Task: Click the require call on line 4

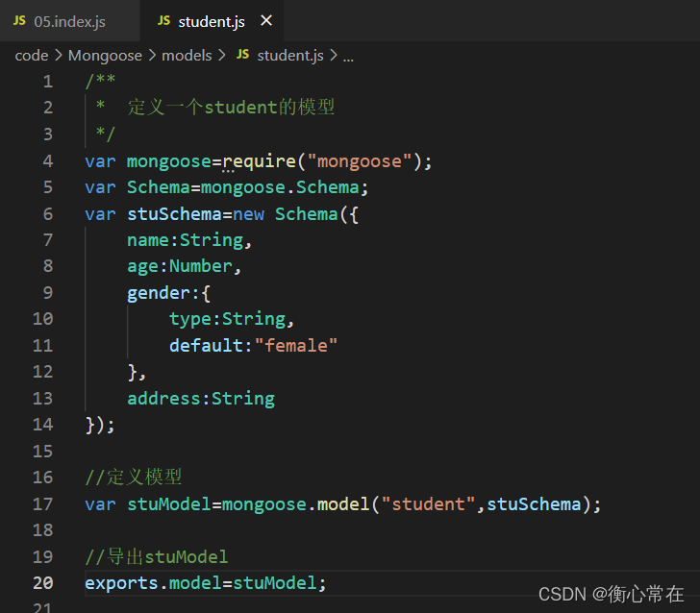Action: click(259, 161)
